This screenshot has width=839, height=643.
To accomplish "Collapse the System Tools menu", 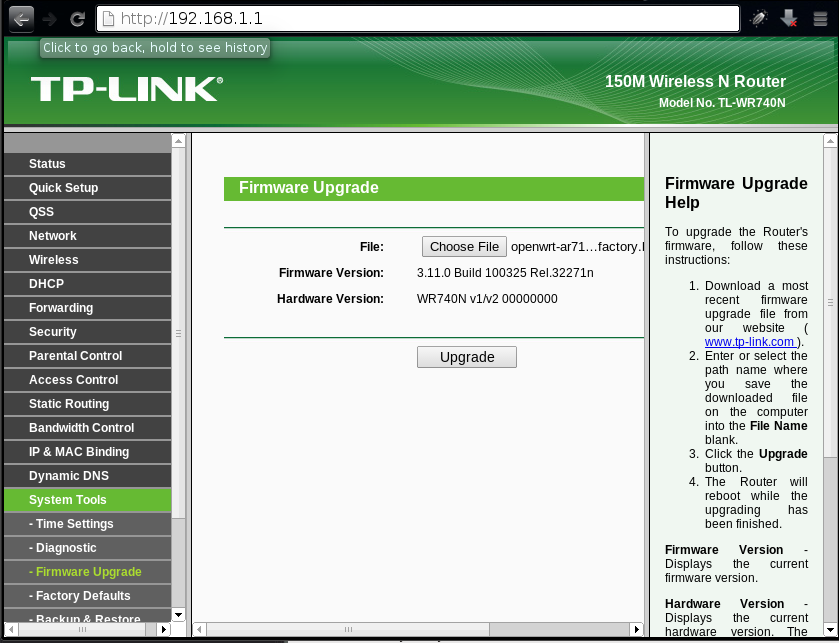I will tap(87, 500).
